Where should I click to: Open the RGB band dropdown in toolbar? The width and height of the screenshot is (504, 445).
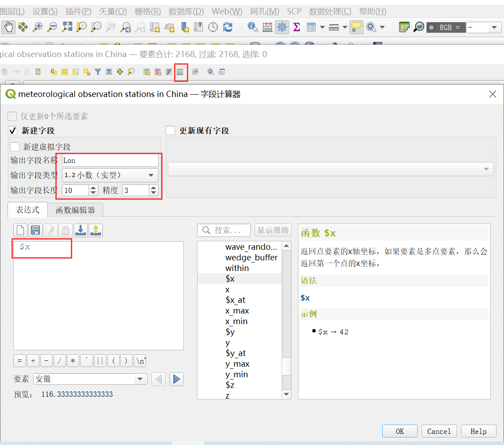click(x=484, y=27)
